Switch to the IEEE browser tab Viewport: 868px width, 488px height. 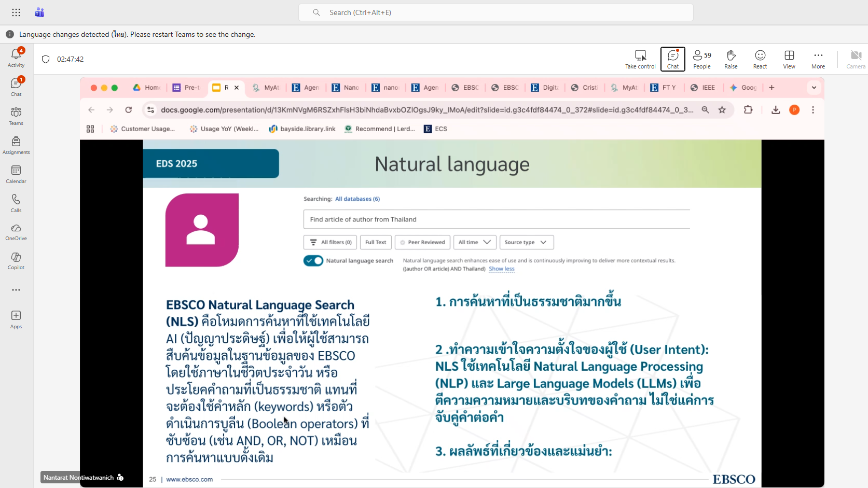point(703,88)
